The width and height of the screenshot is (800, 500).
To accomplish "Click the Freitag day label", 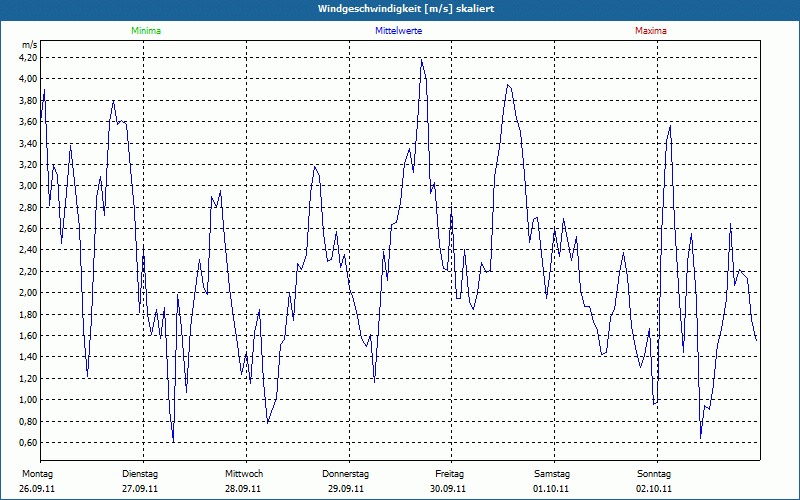I will click(x=449, y=474).
